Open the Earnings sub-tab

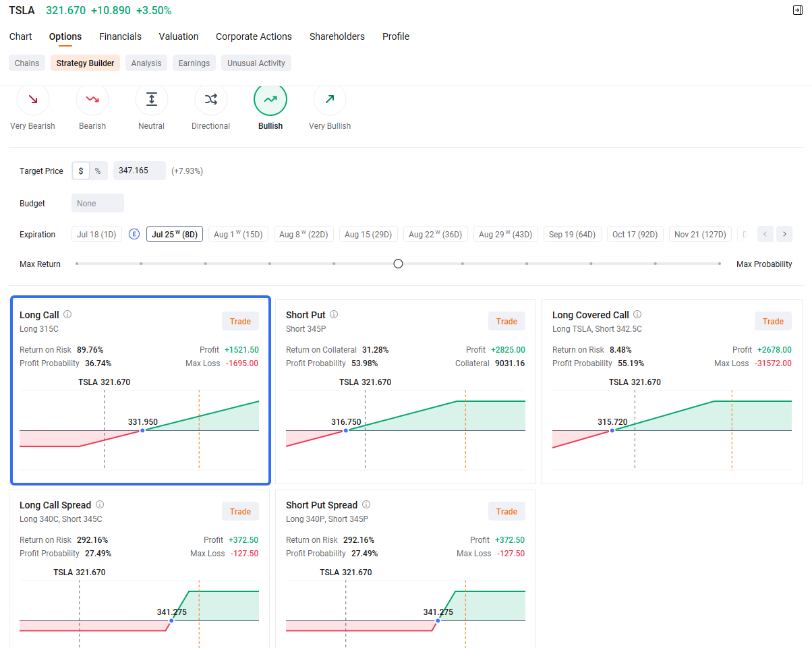pyautogui.click(x=194, y=63)
